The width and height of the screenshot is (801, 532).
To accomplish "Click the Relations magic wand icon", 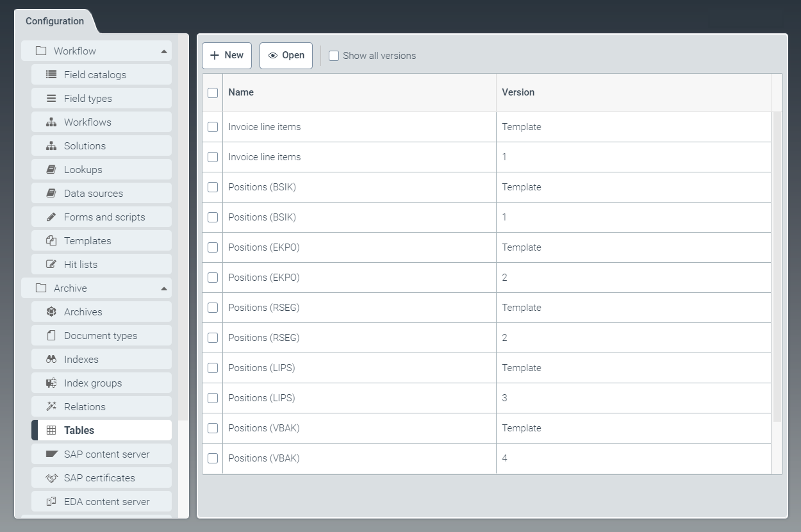I will coord(51,407).
